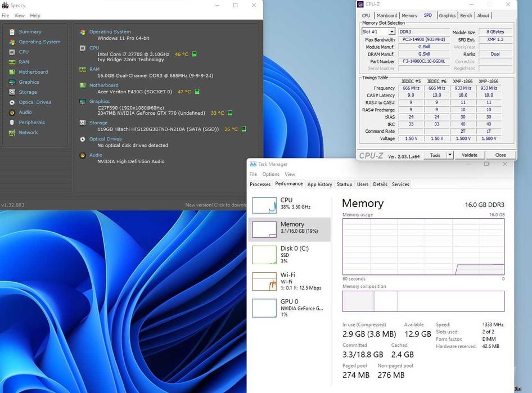Click the green CPU temperature indicator icon
Screen dimensions: 532x393
[x=195, y=54]
